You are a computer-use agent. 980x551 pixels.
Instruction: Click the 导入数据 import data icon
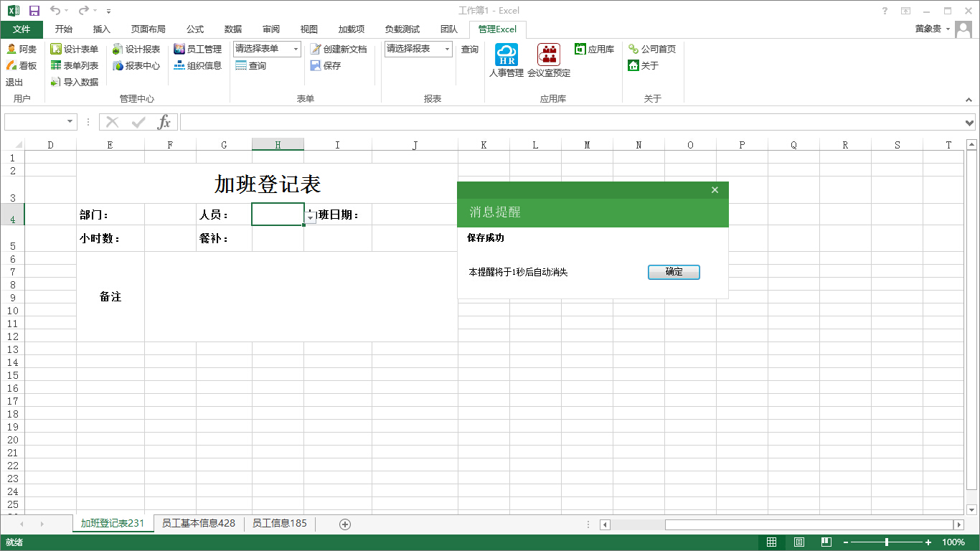(x=56, y=83)
